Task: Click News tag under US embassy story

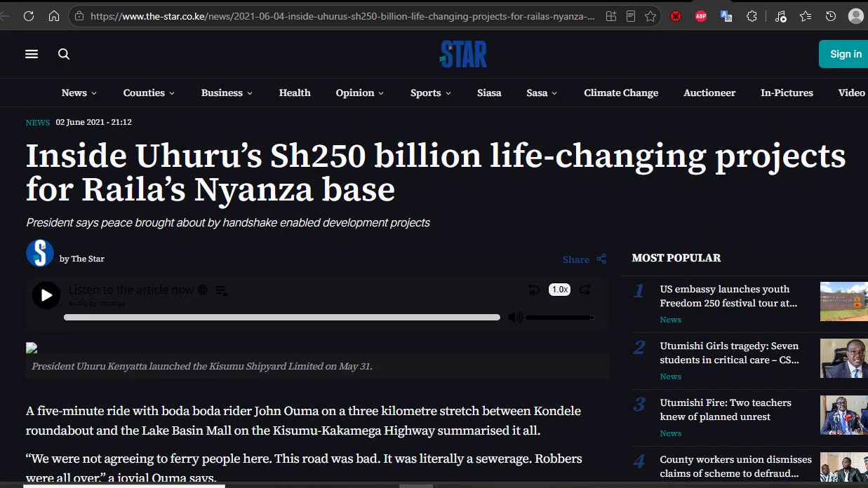Action: (x=671, y=320)
